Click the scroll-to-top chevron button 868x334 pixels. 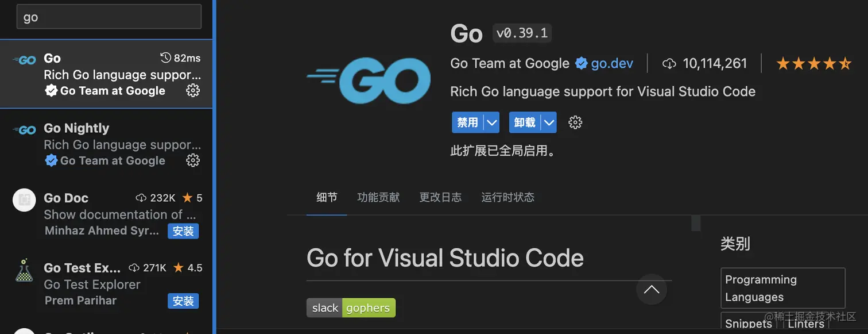click(651, 290)
